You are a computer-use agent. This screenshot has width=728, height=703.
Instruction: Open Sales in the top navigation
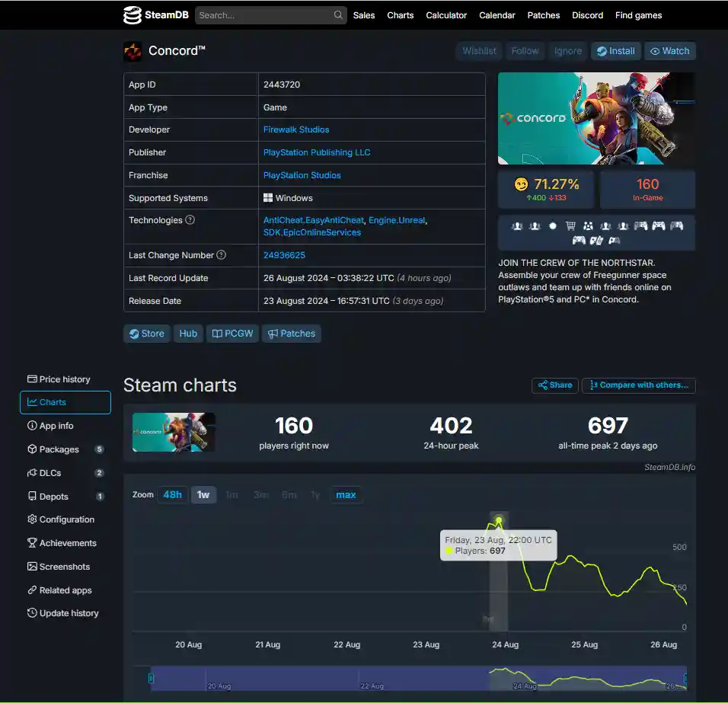point(363,15)
